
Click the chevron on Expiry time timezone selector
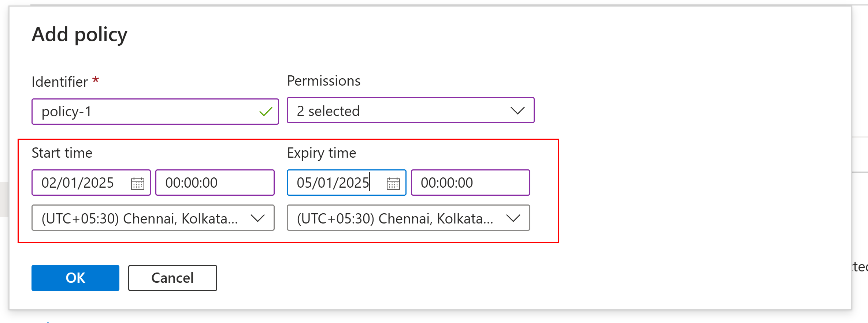point(513,218)
